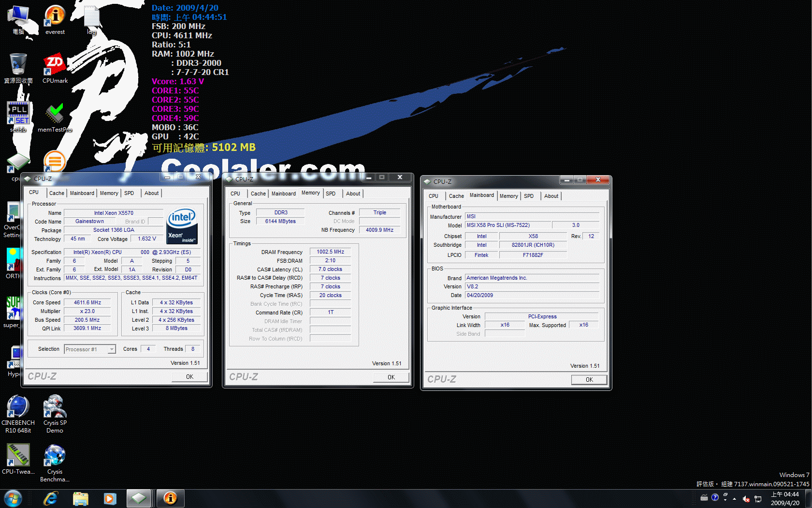This screenshot has height=508, width=812.
Task: Launch the memTestPro desktop icon
Action: [55, 117]
